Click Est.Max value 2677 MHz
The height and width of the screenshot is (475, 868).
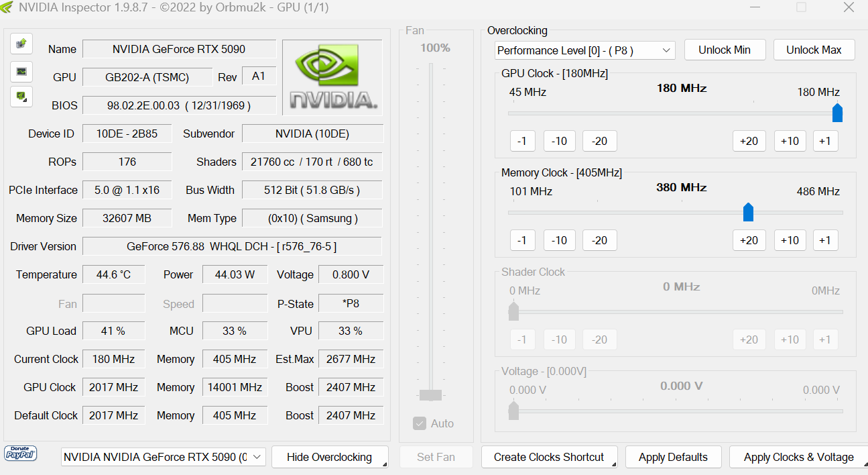pos(351,359)
